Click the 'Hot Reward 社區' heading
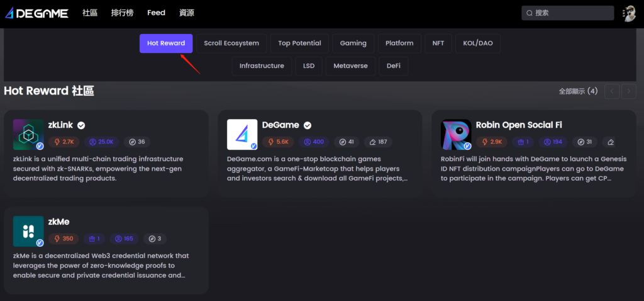 click(x=49, y=91)
